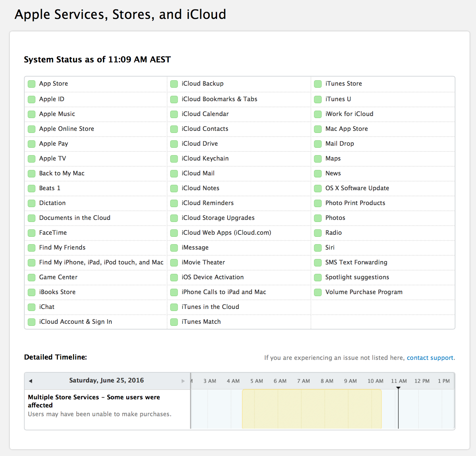Open the contact support link
Viewport: 476px width, 456px height.
(430, 358)
